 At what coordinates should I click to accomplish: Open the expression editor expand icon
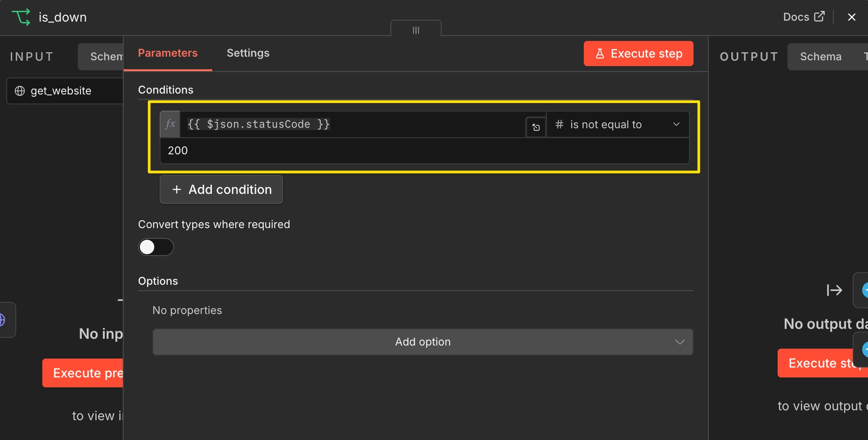[x=536, y=127]
